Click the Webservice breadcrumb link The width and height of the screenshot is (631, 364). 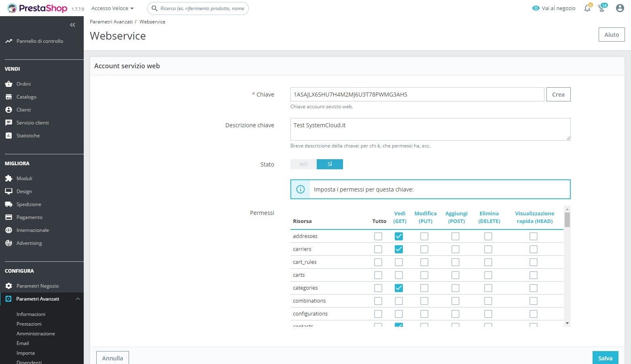point(152,22)
